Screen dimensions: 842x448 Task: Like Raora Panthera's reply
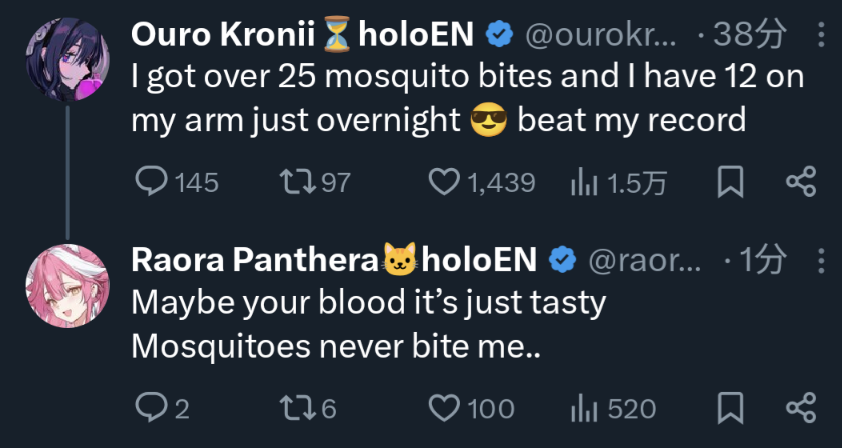443,407
